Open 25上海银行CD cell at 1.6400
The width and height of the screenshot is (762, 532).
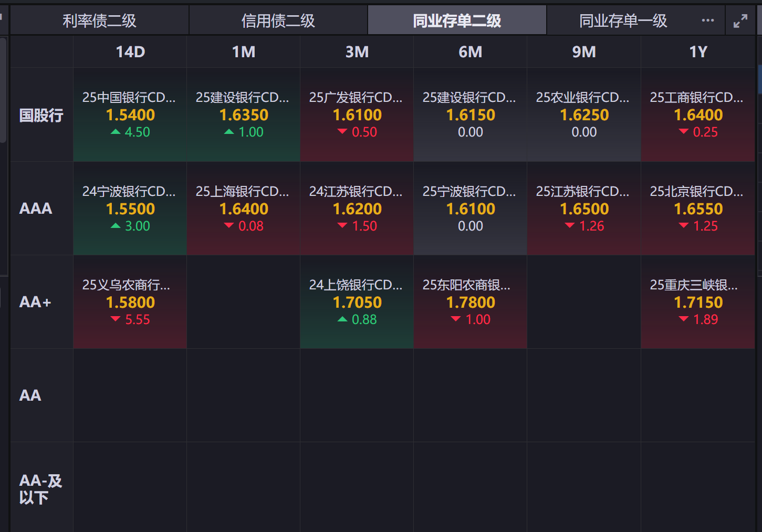coord(244,208)
